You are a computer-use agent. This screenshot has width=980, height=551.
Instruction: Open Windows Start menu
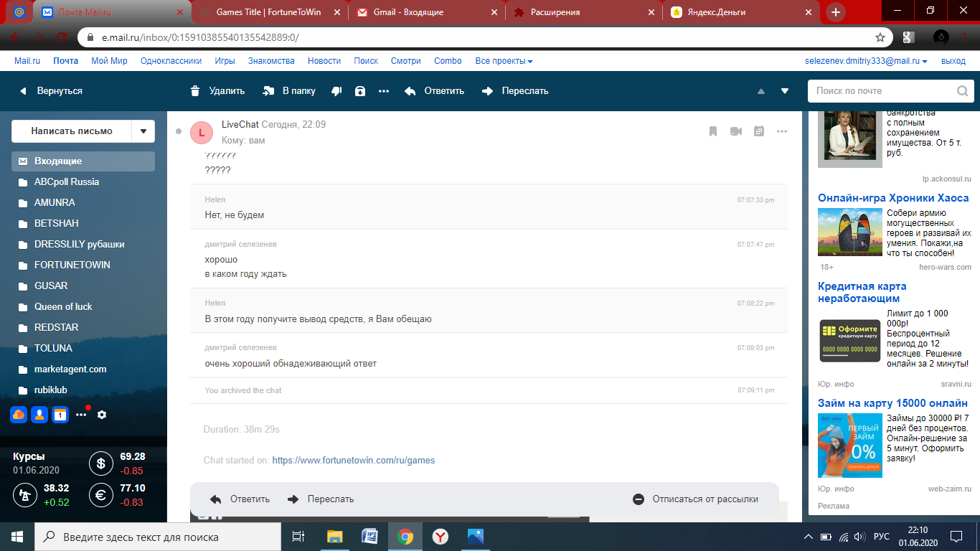(x=17, y=537)
